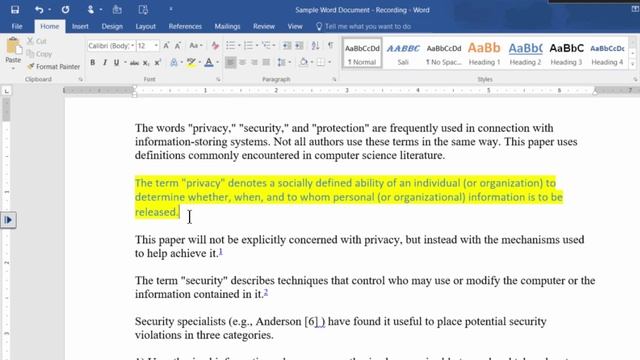Activate the Format Painter
640x360 pixels.
pyautogui.click(x=53, y=67)
